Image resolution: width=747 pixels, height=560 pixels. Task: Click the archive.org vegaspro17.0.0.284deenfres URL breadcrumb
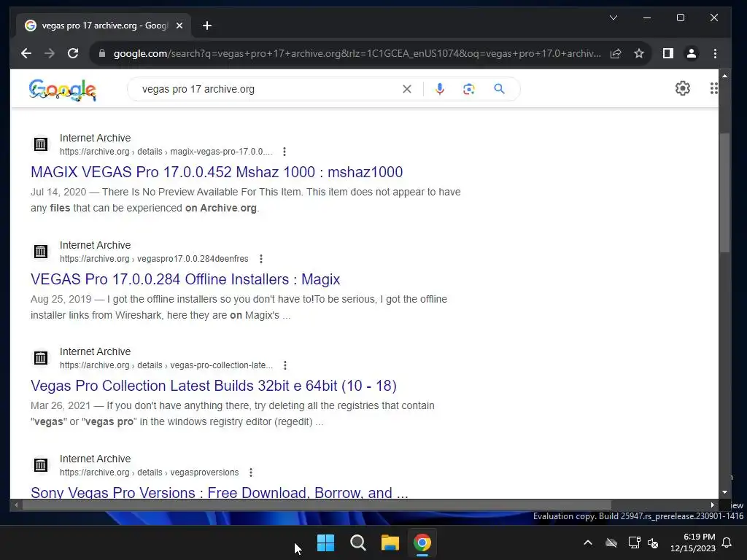click(x=154, y=259)
